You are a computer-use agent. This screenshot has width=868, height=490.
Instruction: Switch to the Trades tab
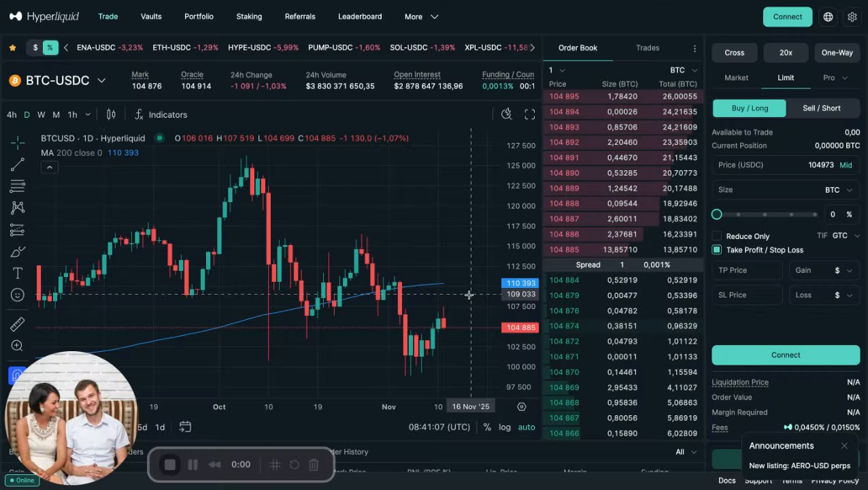tap(648, 48)
